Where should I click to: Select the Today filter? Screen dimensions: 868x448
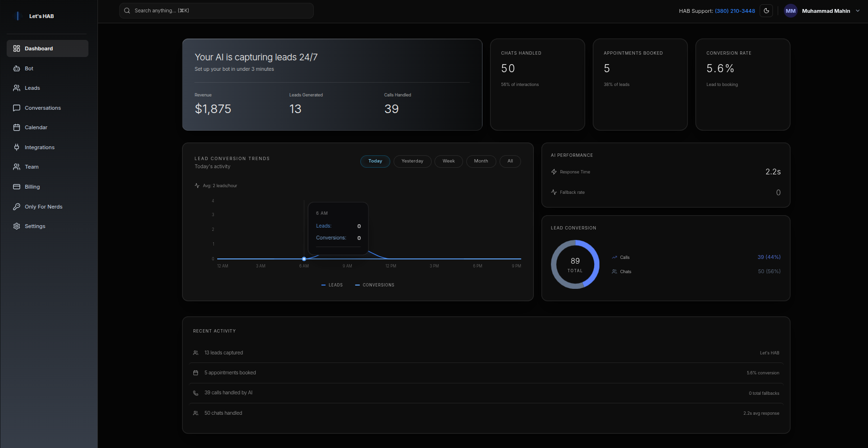(x=375, y=161)
